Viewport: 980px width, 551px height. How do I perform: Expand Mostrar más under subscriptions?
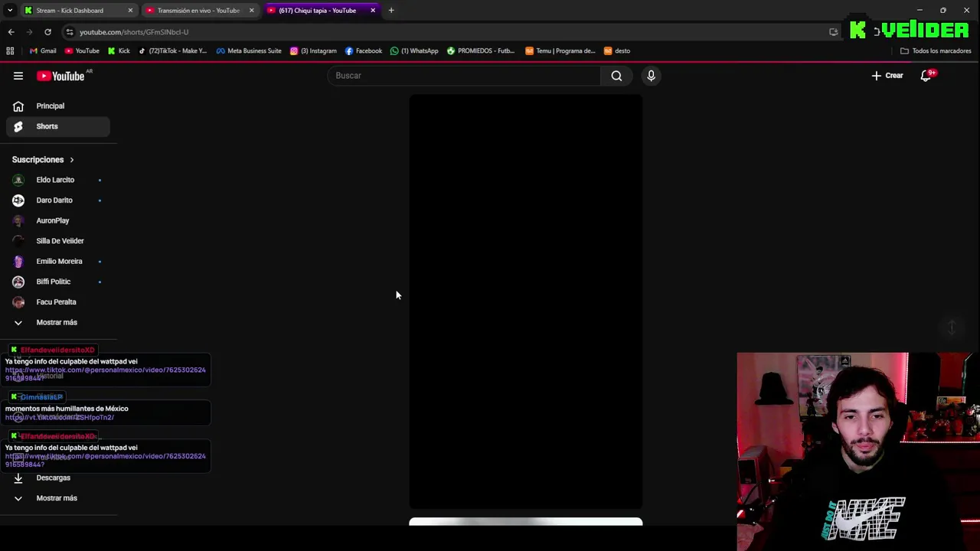(58, 322)
